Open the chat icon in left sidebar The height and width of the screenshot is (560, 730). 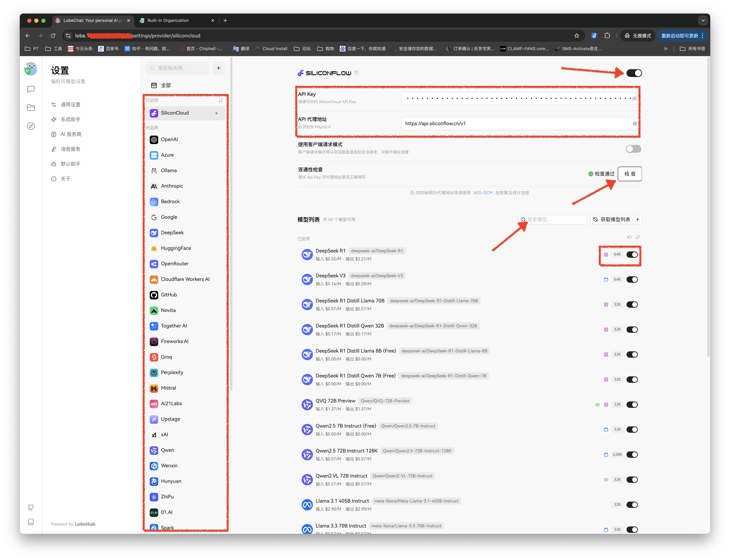tap(31, 89)
